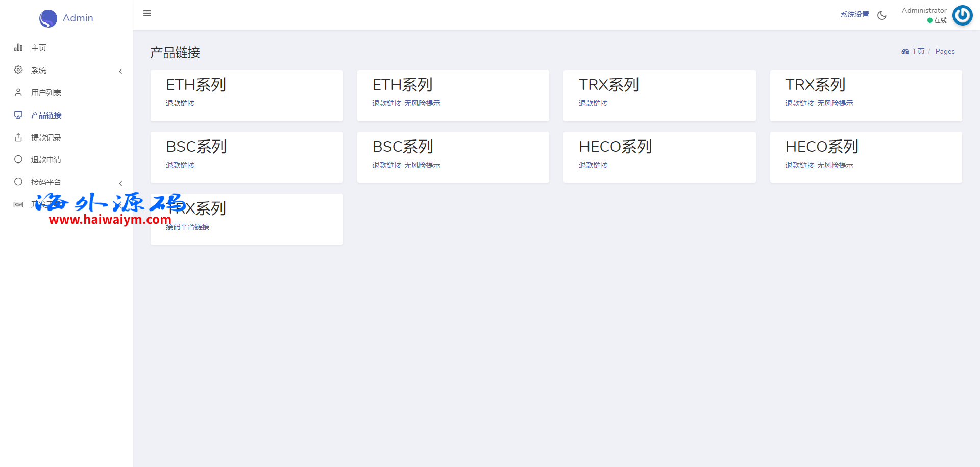Click the 提款记录 upload icon
Image resolution: width=980 pixels, height=467 pixels.
pyautogui.click(x=18, y=137)
